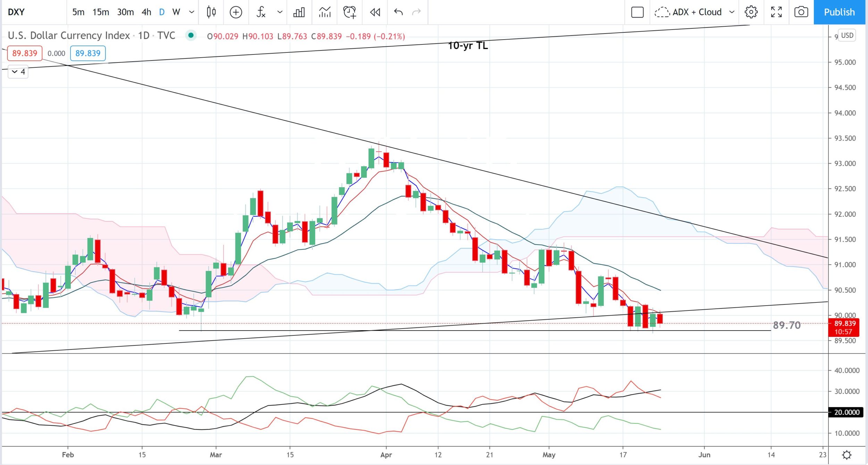Click the Jun label on the time axis
Screen dimensions: 868x465
(704, 455)
